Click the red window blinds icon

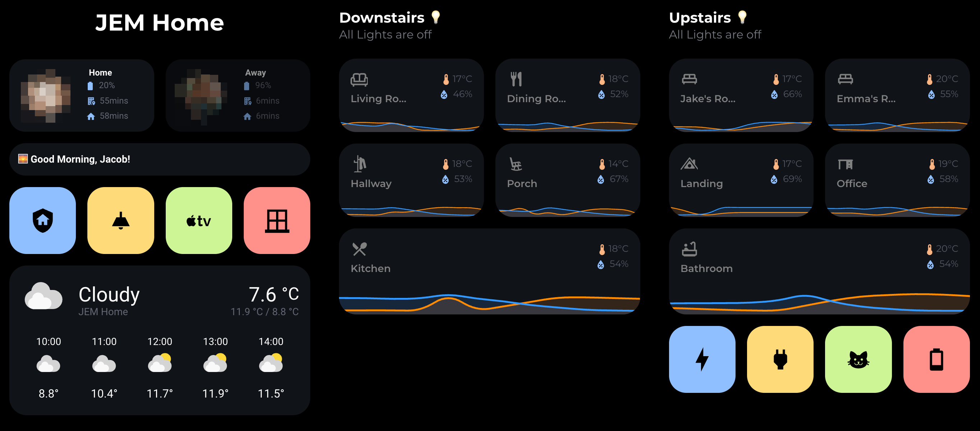276,220
